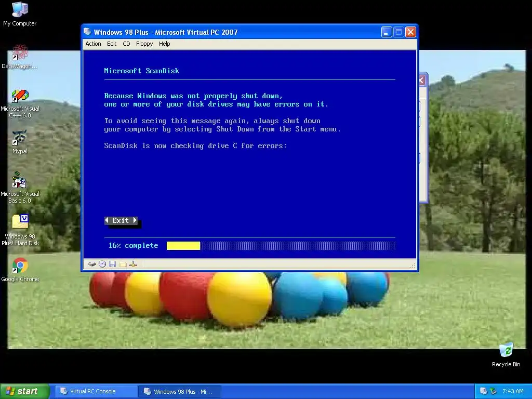Click the hard disk activity icon in status bar
Viewport: 532px width, 399px height.
coord(91,264)
